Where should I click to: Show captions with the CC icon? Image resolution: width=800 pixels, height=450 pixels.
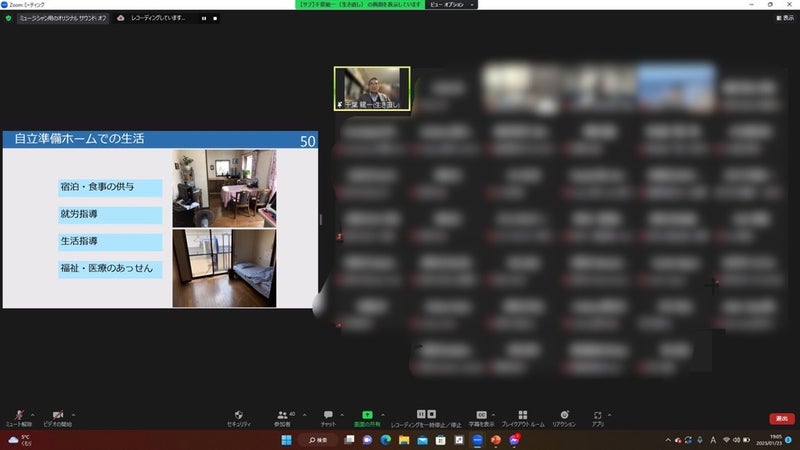481,418
